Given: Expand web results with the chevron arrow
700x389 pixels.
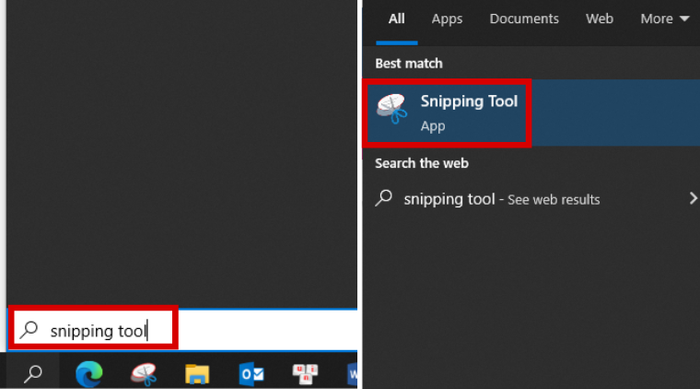Looking at the screenshot, I should coord(692,198).
